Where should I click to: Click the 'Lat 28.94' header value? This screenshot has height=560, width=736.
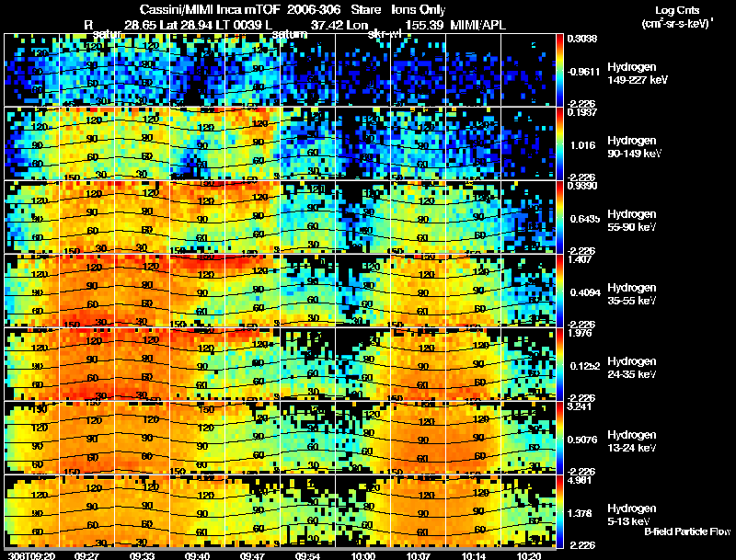[x=187, y=25]
